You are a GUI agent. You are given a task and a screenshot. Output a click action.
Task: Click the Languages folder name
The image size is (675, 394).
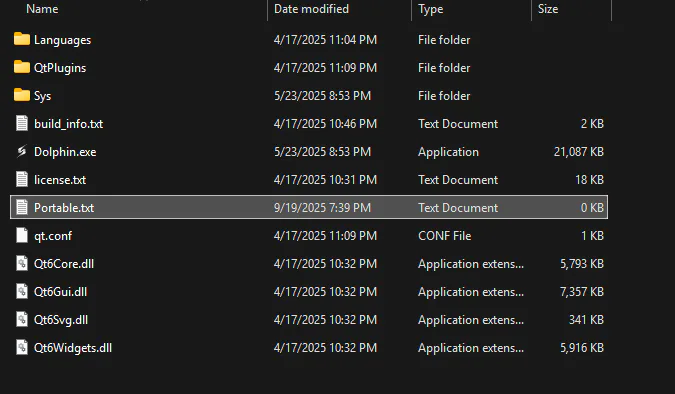pyautogui.click(x=62, y=40)
